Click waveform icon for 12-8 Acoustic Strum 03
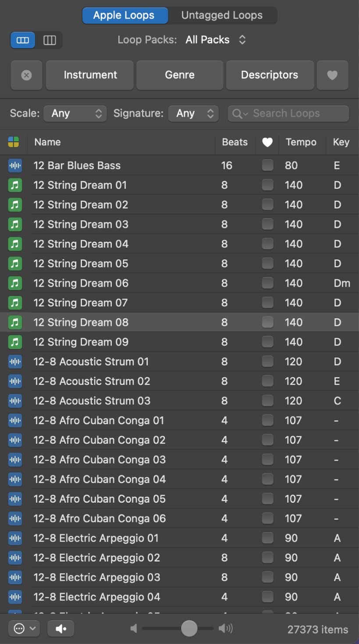This screenshot has height=644, width=359. coord(15,401)
